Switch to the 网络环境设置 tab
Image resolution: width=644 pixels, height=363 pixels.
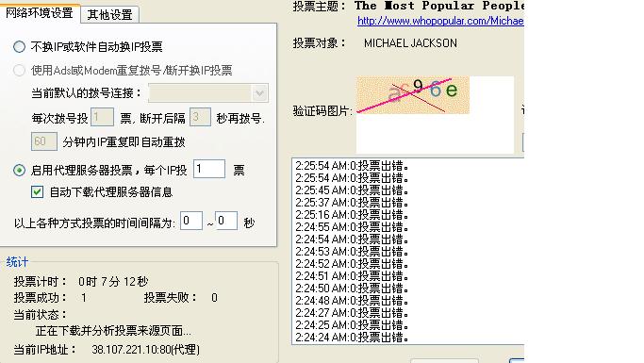(40, 13)
